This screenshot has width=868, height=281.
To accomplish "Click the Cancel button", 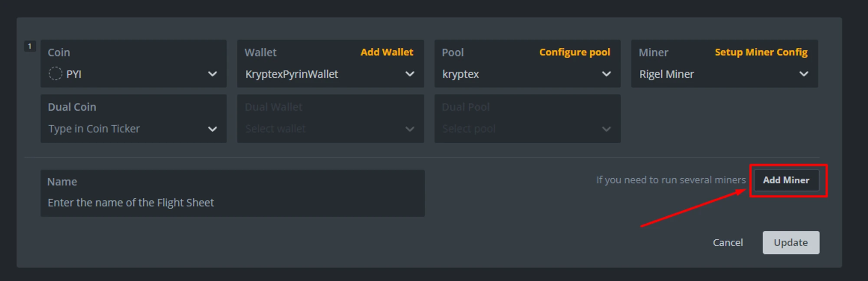I will coord(728,242).
